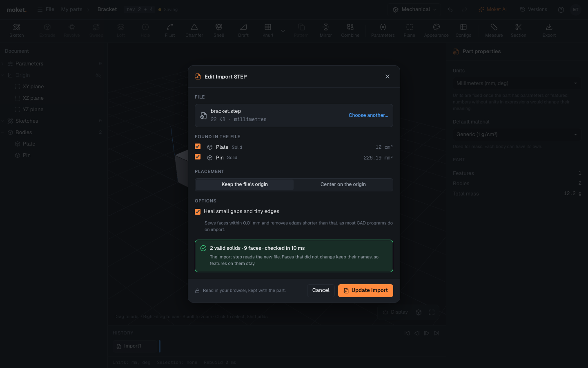
Task: Select the Shell tool
Action: 219,30
